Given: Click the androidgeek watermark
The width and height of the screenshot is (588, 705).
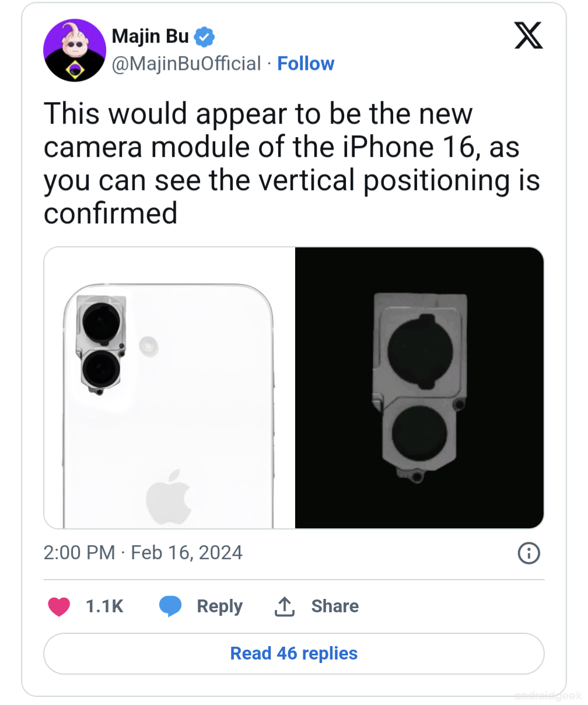Looking at the screenshot, I should 548,696.
